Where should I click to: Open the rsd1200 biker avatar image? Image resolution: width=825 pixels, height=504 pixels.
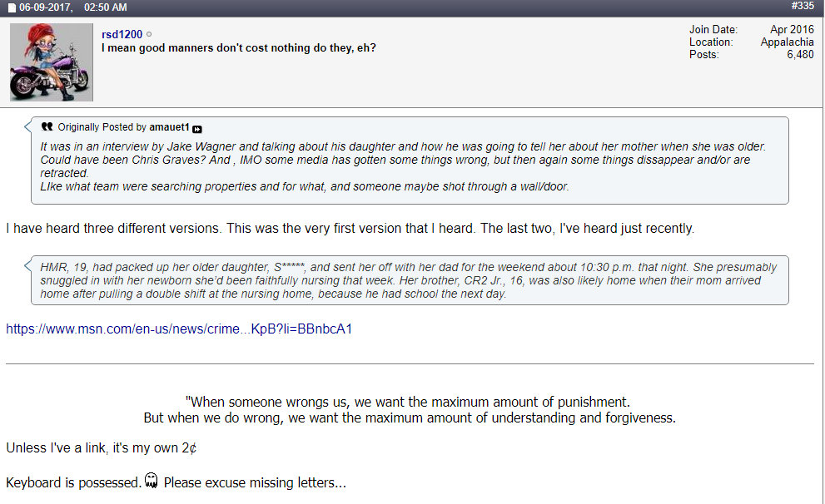coord(51,63)
